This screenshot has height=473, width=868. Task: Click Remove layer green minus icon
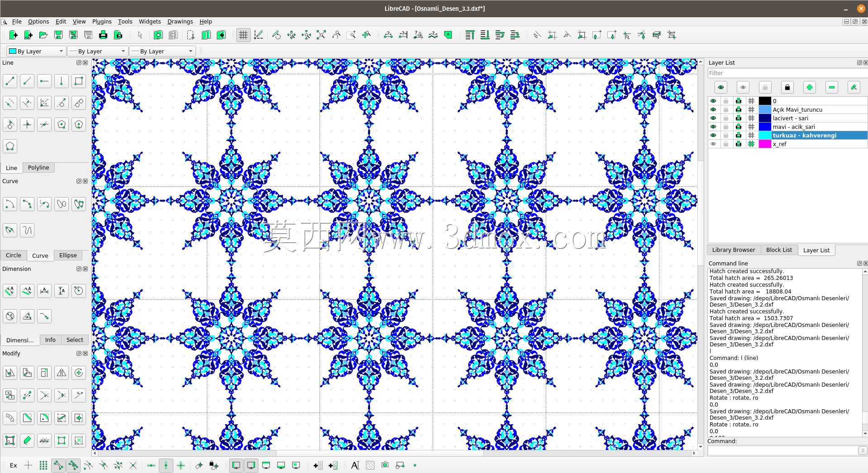pyautogui.click(x=832, y=87)
